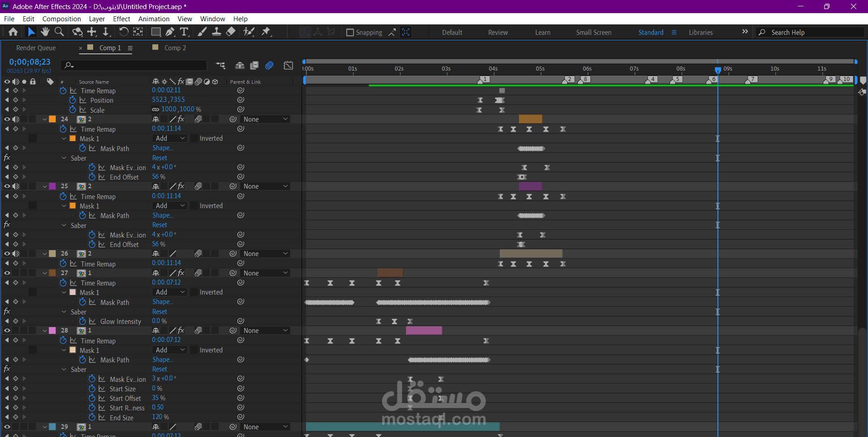The image size is (868, 437).
Task: Select the Clone Stamp tool
Action: point(217,32)
